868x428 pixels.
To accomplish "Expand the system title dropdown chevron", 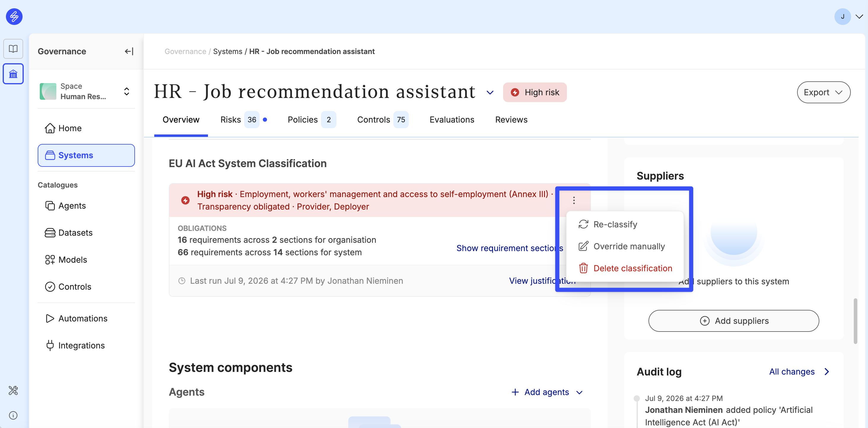I will (x=490, y=92).
